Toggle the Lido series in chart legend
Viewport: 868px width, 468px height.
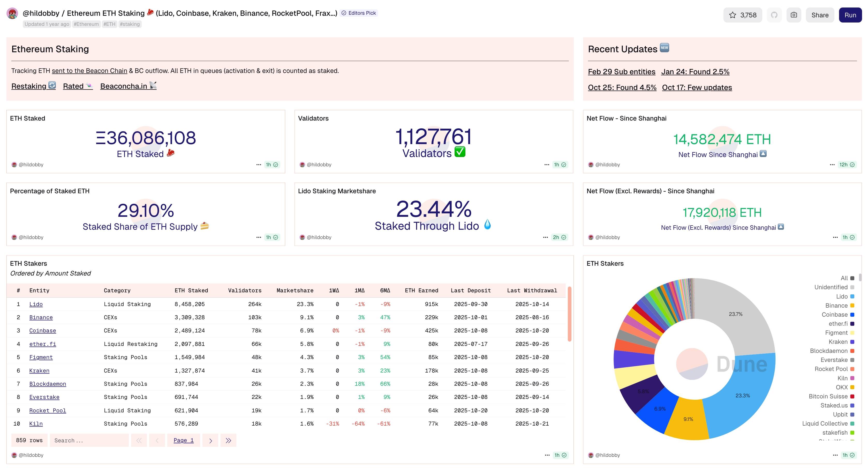(x=841, y=296)
